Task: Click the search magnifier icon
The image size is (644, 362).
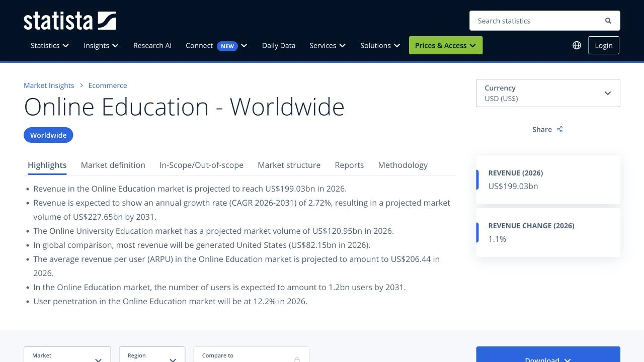Action: (x=608, y=21)
